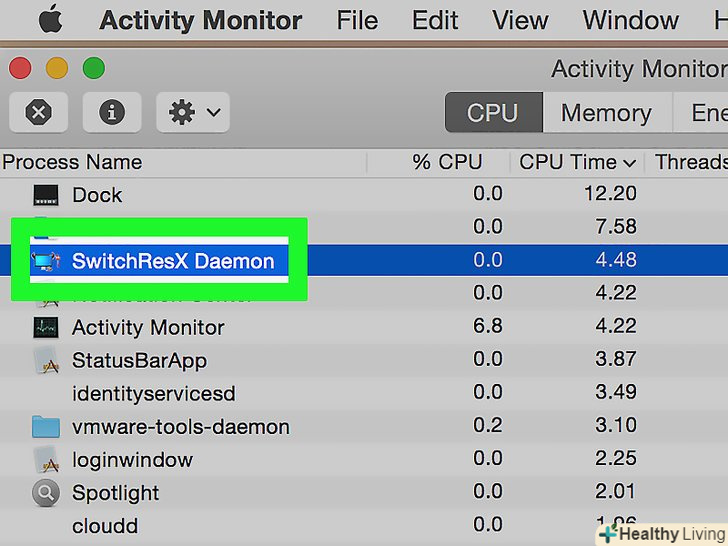Click the Activity Monitor process icon

(x=46, y=327)
